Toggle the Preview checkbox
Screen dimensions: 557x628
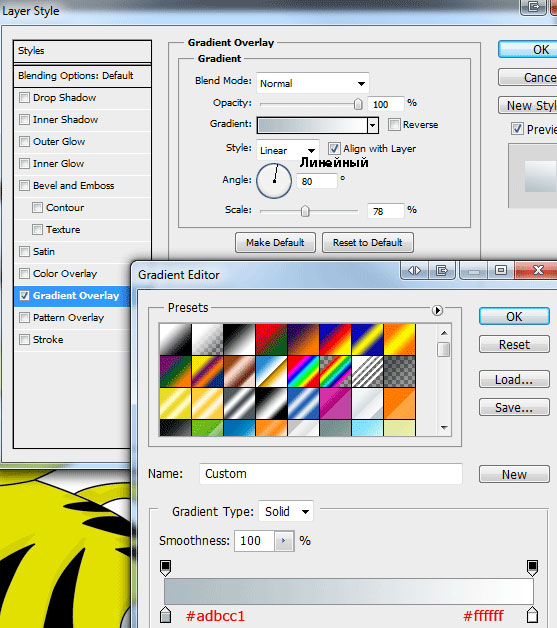point(517,129)
